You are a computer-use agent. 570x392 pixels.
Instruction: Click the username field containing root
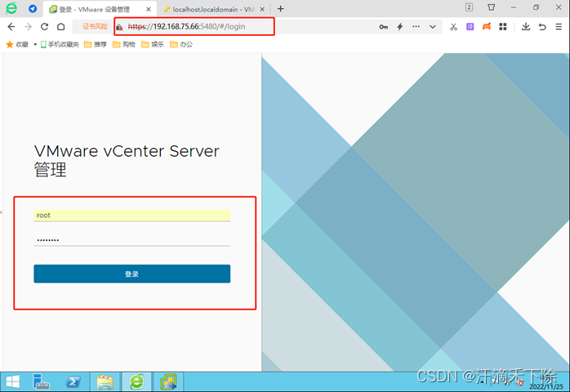132,216
